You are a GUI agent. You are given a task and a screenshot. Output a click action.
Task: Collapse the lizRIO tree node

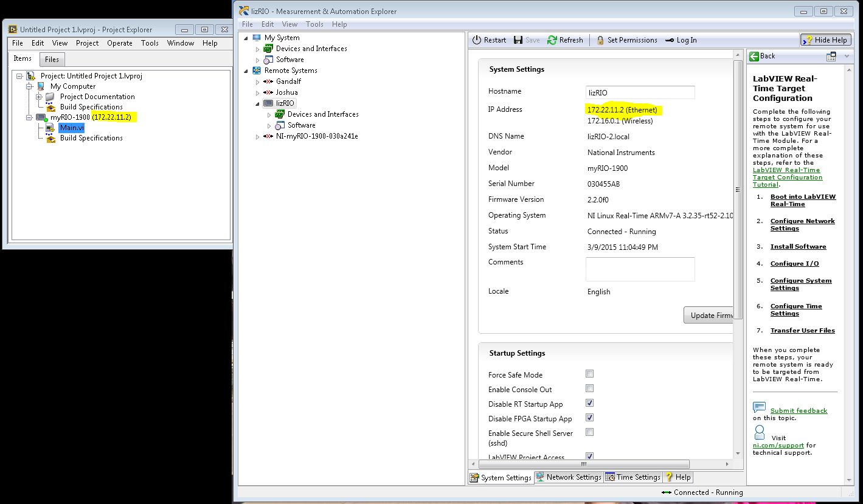(257, 104)
